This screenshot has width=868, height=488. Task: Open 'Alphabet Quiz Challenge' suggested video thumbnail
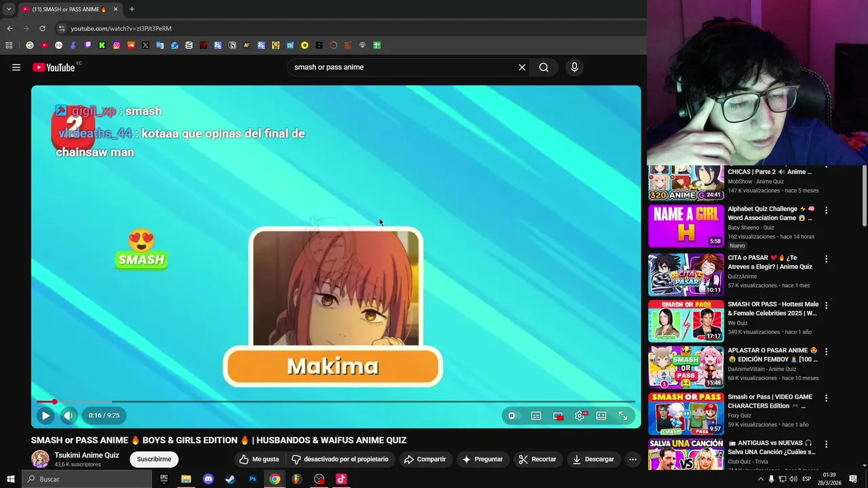pos(686,227)
